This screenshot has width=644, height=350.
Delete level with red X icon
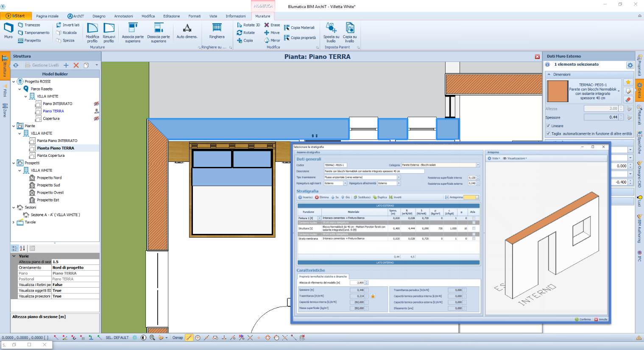pyautogui.click(x=76, y=65)
